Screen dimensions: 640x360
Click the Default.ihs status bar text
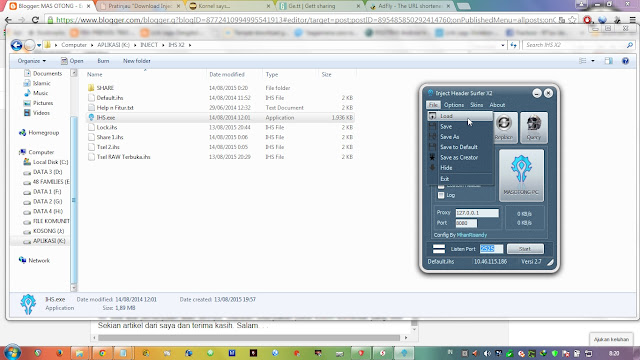point(440,262)
